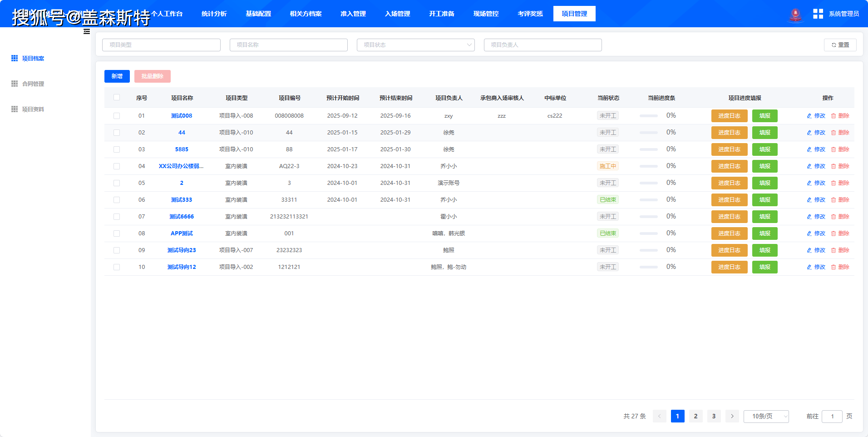Viewport: 868px width, 437px height.
Task: Collapse sidebar using the hamburger menu icon
Action: click(87, 31)
